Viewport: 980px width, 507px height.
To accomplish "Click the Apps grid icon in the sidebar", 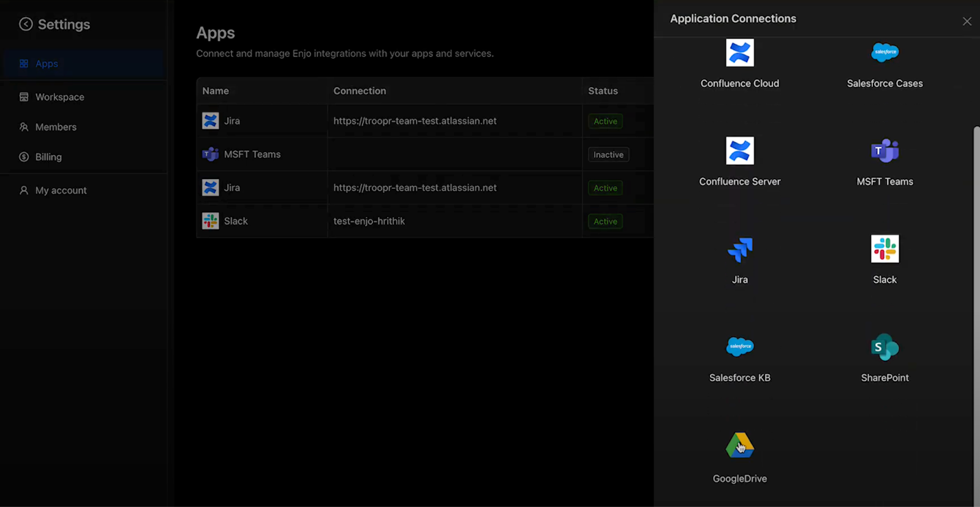I will pos(24,64).
